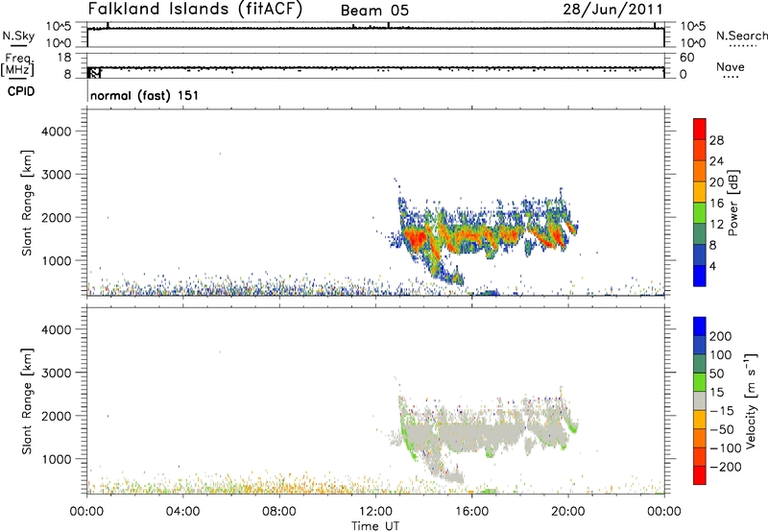Click the gray segment of Velocity colorbar
Image resolution: width=768 pixels, height=532 pixels.
pyautogui.click(x=700, y=401)
